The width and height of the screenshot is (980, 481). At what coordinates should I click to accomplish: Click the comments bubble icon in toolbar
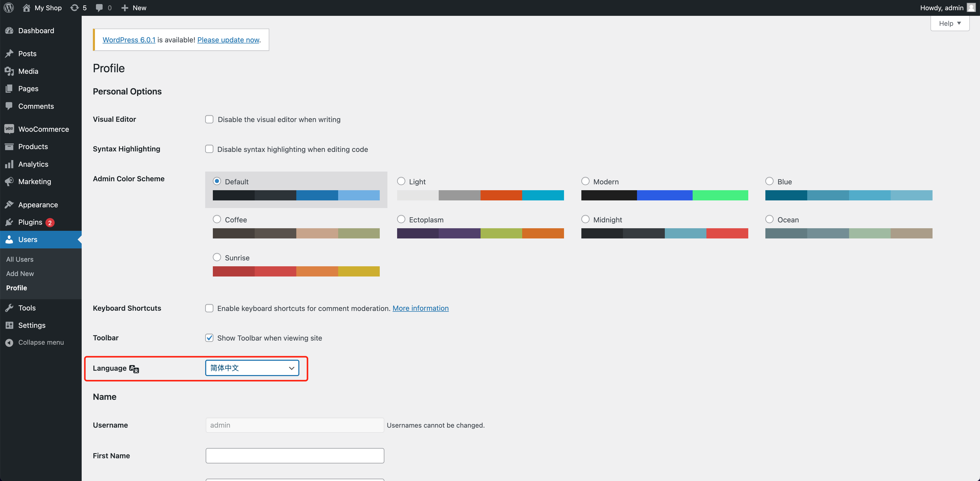click(x=99, y=8)
